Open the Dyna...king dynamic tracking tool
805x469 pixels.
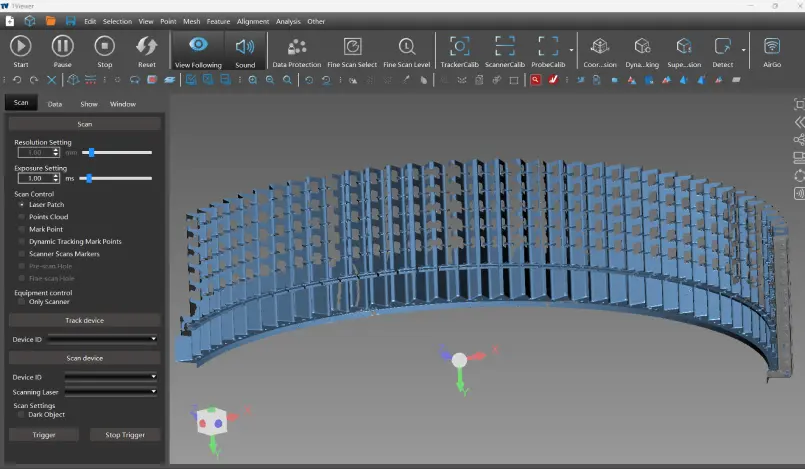coord(642,51)
